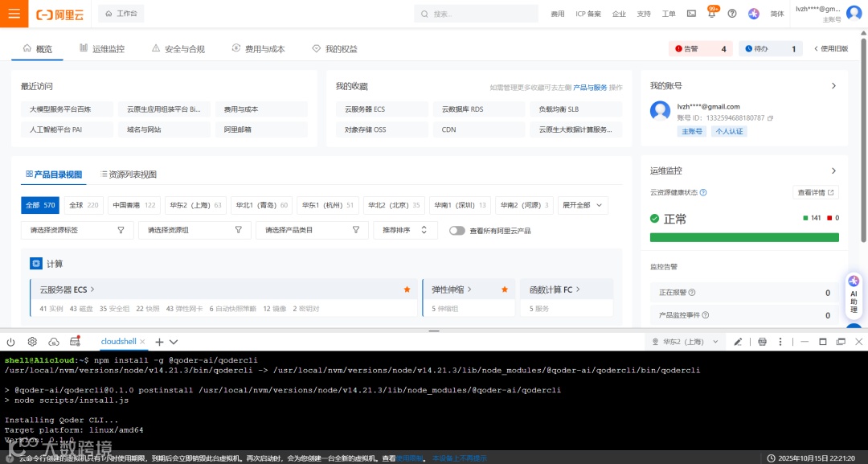Open 工单 in the header

(x=669, y=14)
